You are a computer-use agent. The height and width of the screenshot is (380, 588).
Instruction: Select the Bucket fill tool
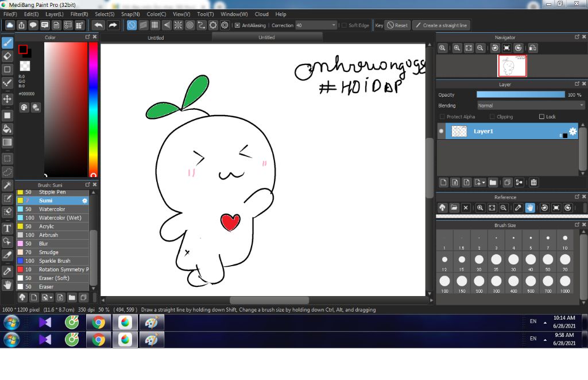pos(7,129)
